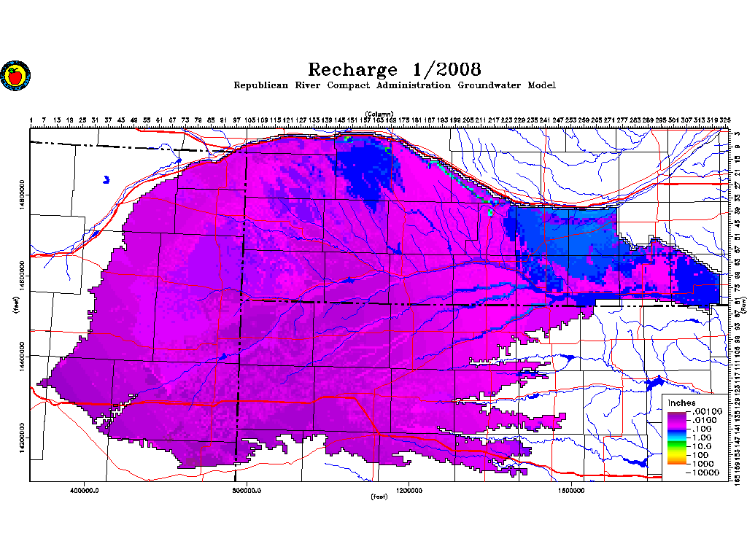The height and width of the screenshot is (560, 747).
Task: Click the Republican River Compact Administration subtitle
Action: [394, 85]
